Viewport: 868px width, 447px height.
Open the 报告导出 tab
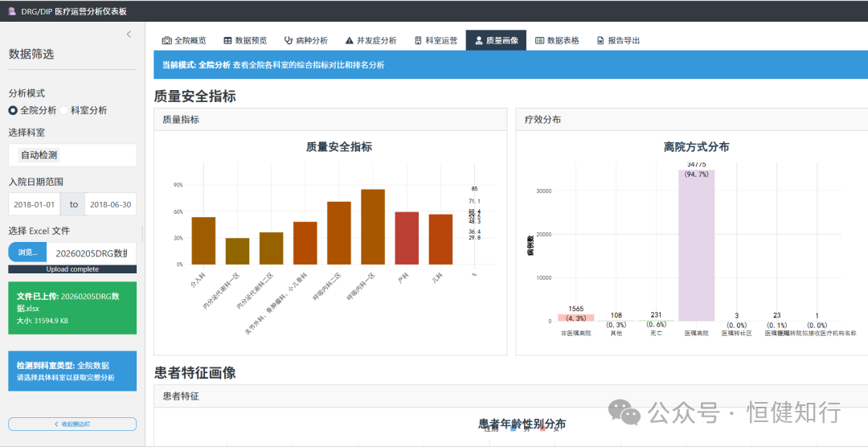click(618, 40)
